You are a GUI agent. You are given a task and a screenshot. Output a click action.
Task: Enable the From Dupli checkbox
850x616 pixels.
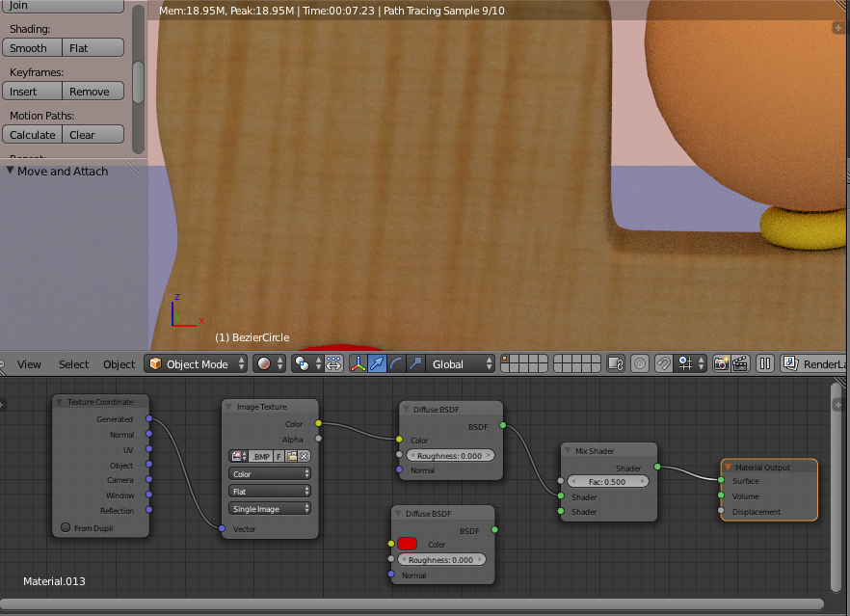[x=66, y=527]
